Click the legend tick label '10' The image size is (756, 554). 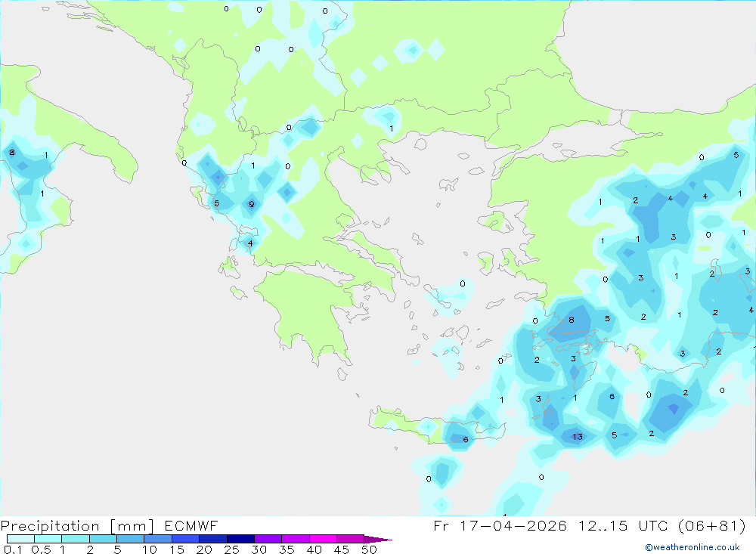pos(150,549)
